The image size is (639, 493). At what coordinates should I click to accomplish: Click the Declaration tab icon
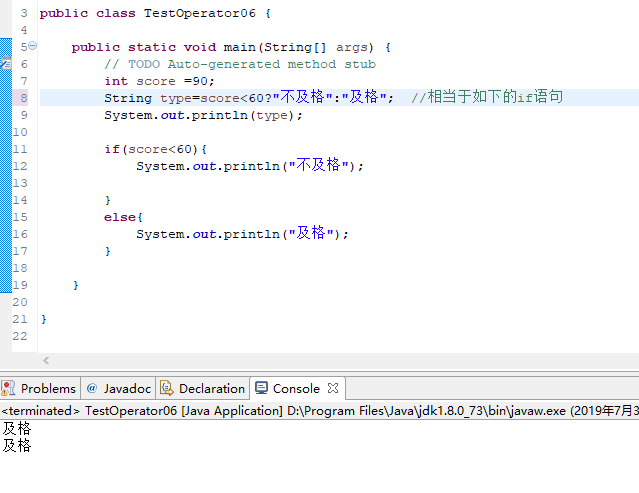(x=166, y=388)
